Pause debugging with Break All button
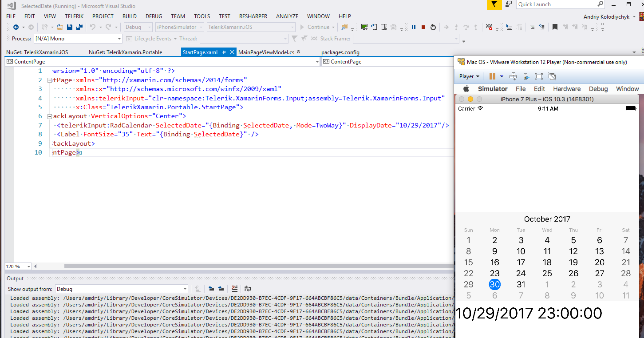Viewport: 644px width, 338px height. click(x=414, y=27)
